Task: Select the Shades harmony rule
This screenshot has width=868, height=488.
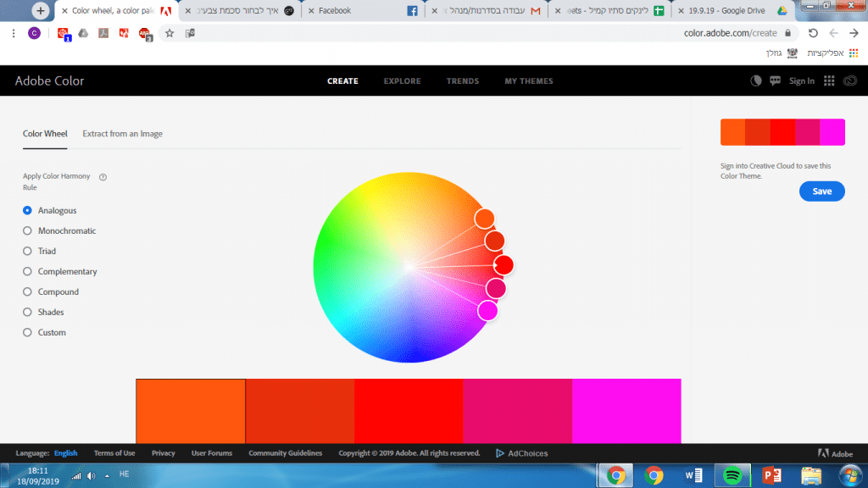Action: point(27,312)
